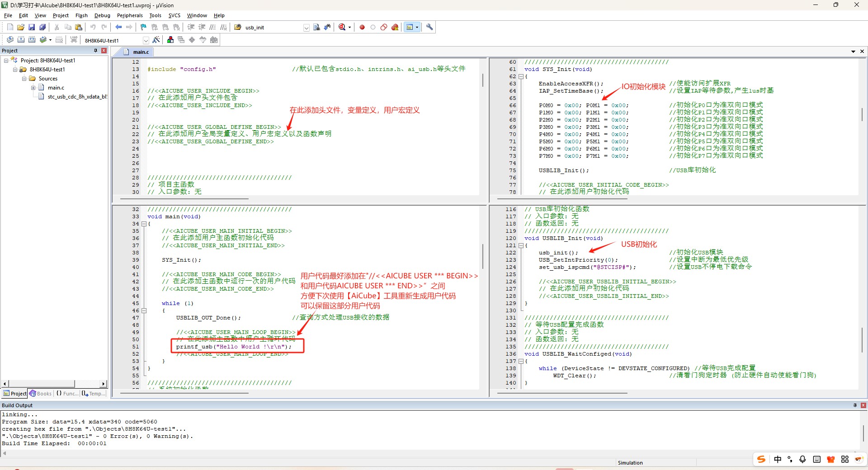Collapse the USBLIB_Init function fold
Viewport: 868px width, 470px height.
click(521, 245)
